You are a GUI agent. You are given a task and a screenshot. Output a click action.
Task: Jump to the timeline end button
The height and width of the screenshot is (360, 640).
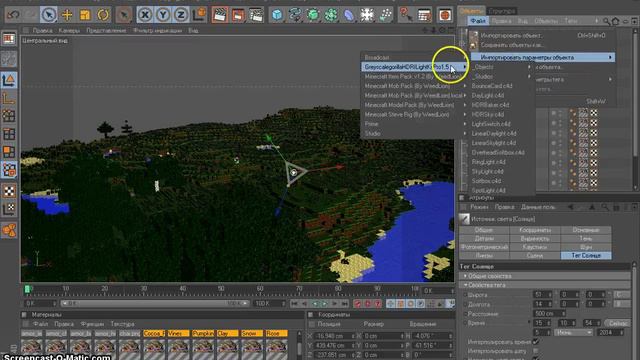[x=345, y=303]
